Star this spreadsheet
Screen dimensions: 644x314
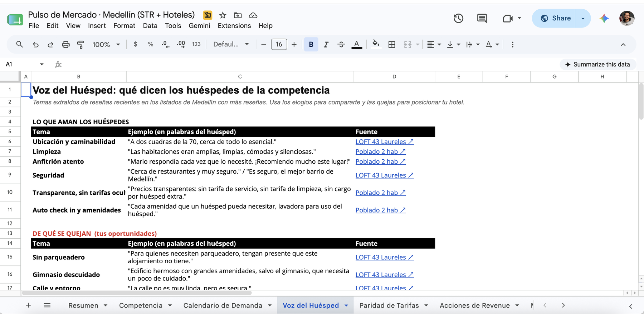pyautogui.click(x=223, y=15)
